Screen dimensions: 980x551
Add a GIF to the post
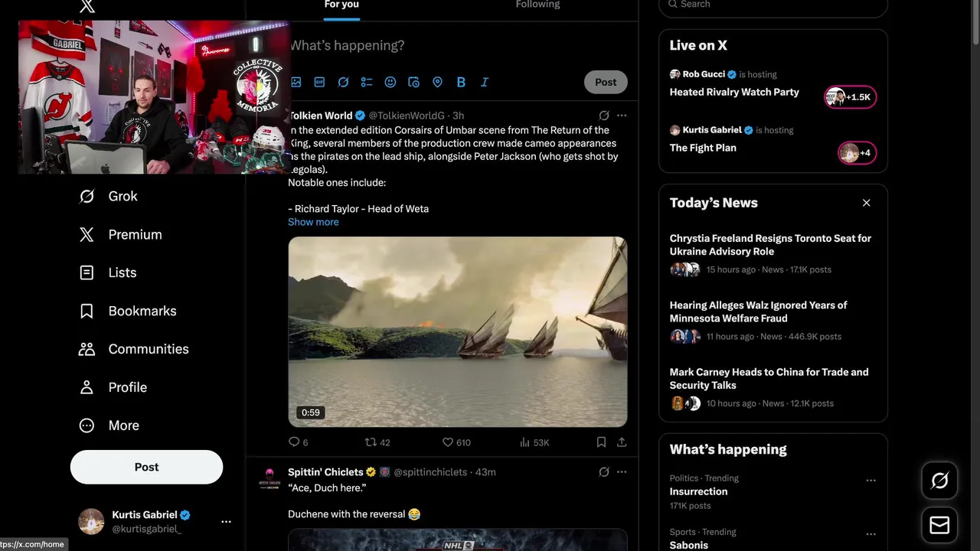(319, 82)
